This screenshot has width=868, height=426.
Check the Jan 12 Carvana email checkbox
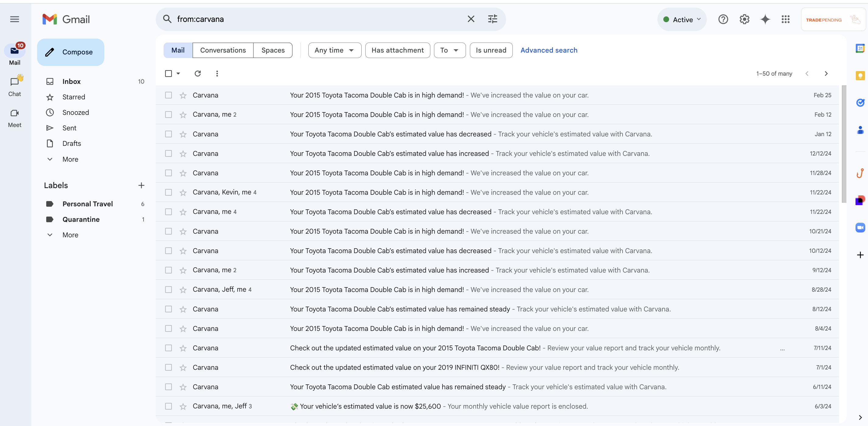[x=168, y=134]
